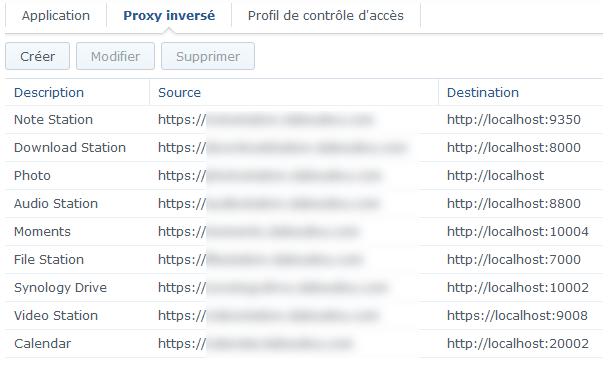The image size is (603, 366).
Task: Open the Application tab
Action: [x=56, y=16]
